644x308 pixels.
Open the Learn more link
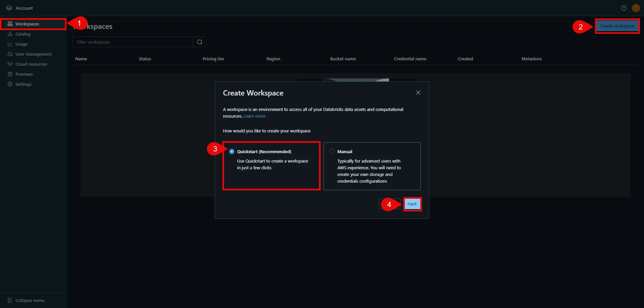click(254, 116)
